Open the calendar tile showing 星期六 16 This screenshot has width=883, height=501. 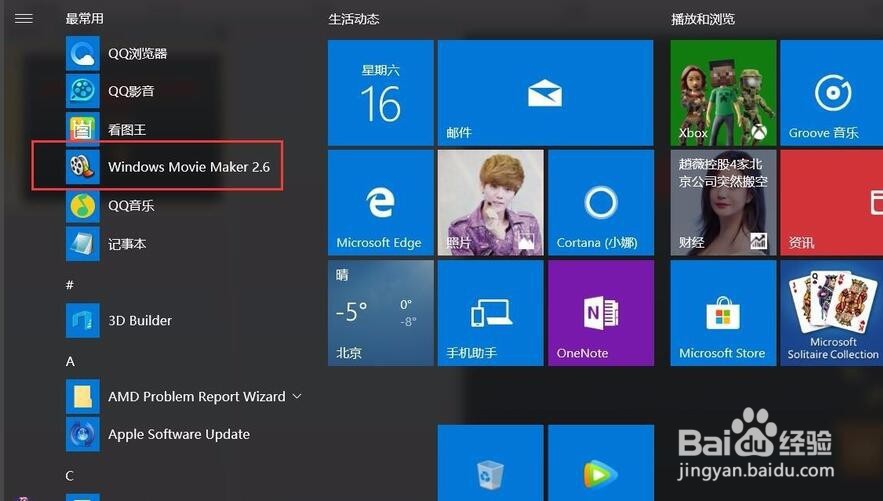(381, 93)
